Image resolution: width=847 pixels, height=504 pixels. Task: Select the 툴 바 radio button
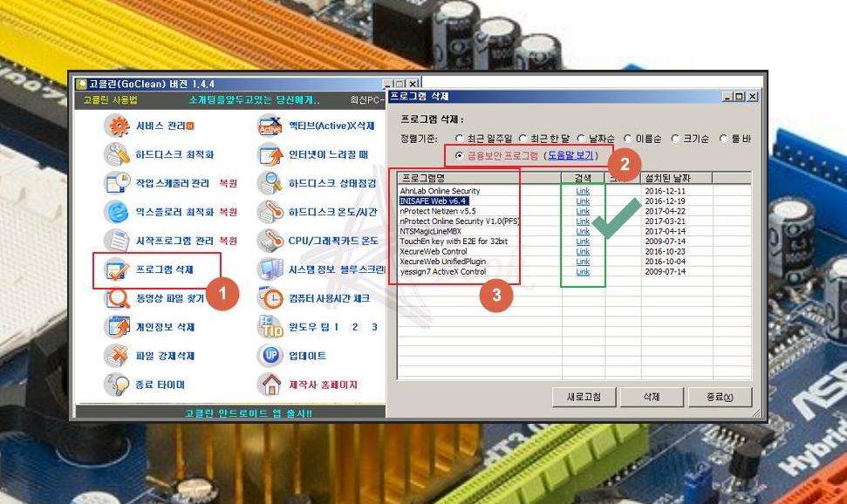pyautogui.click(x=723, y=139)
